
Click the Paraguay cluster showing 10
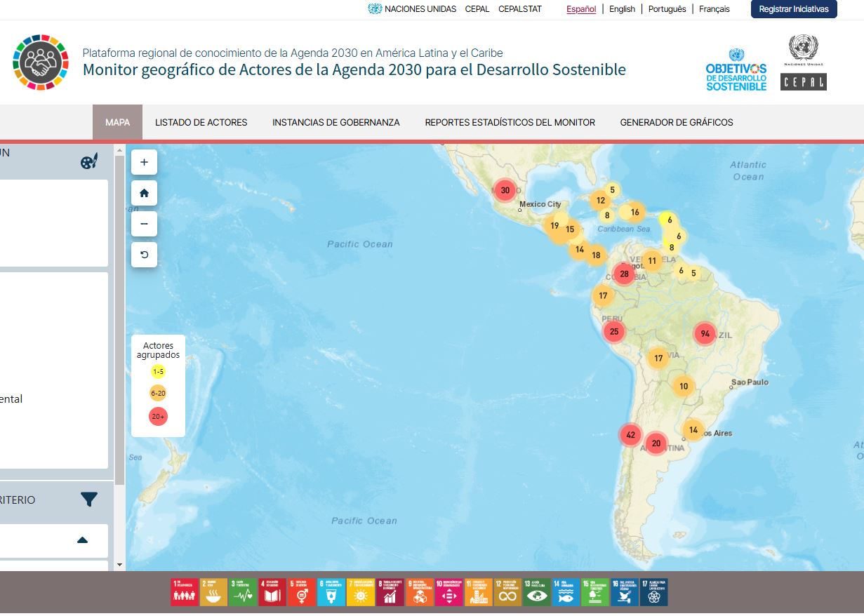684,387
